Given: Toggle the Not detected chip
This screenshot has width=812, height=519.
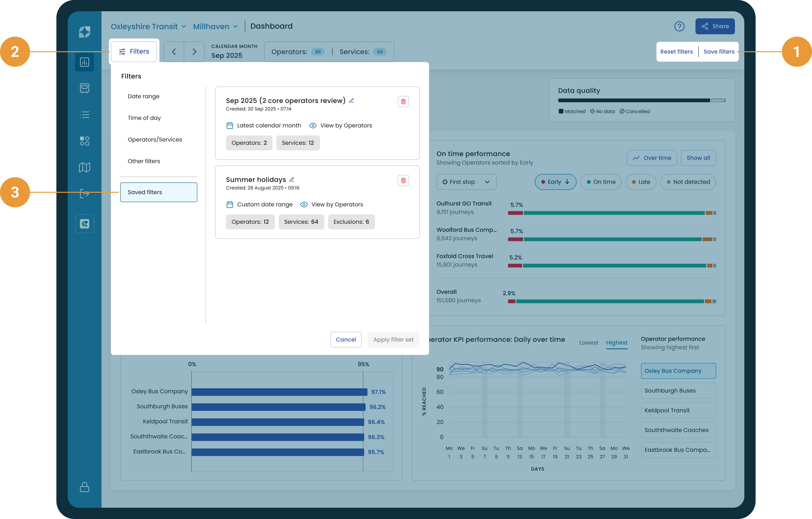Looking at the screenshot, I should (688, 182).
